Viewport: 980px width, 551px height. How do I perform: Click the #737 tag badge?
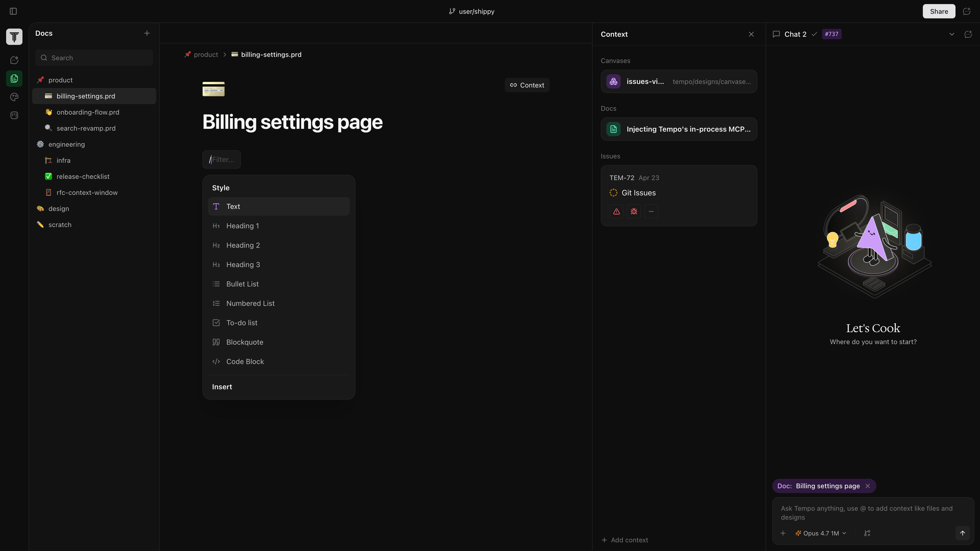[x=832, y=34]
